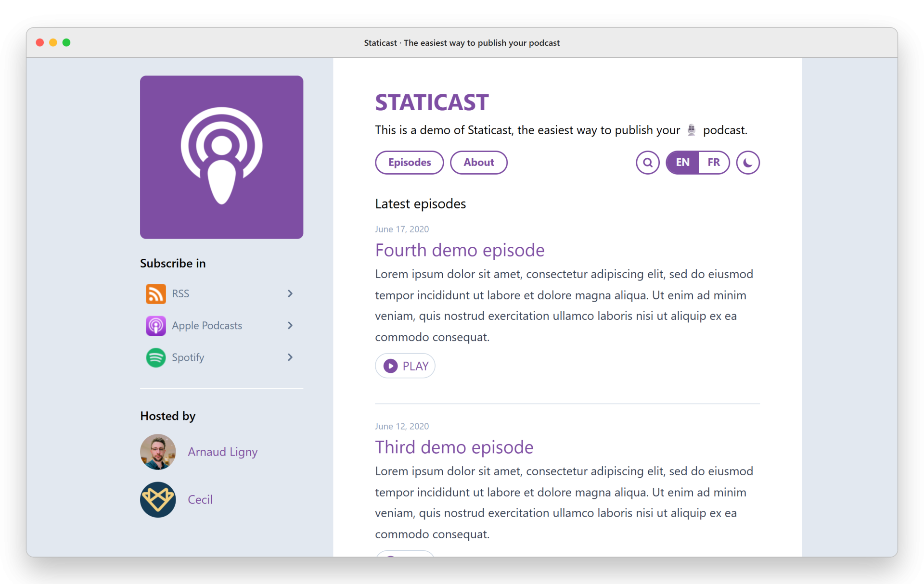
Task: Open the Third demo episode title link
Action: tap(454, 447)
